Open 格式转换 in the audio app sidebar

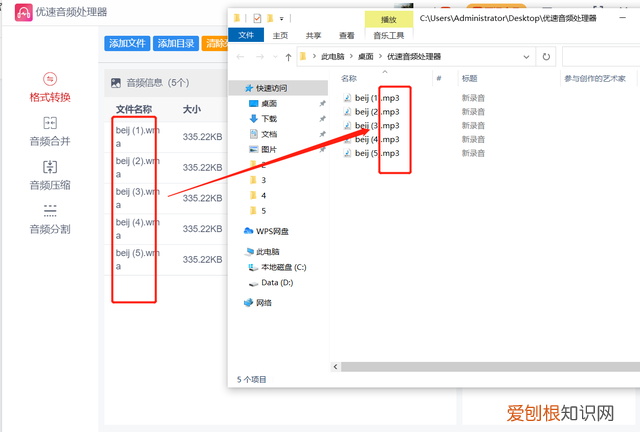pos(50,88)
